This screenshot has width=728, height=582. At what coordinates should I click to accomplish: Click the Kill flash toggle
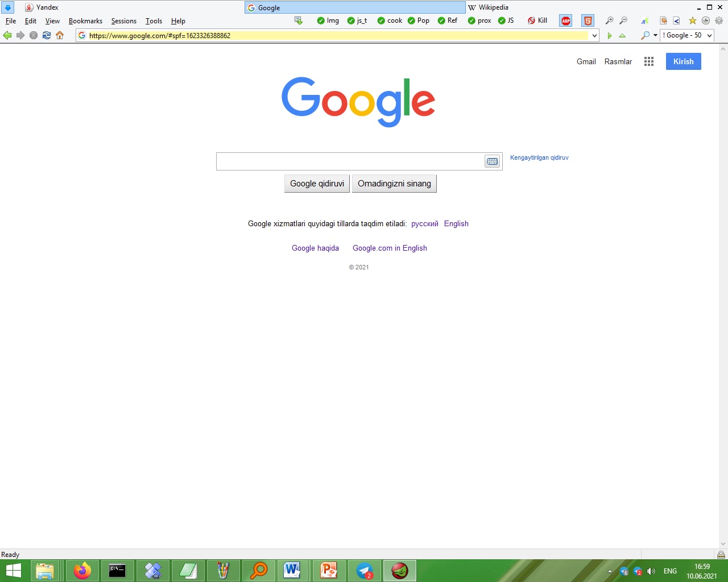tap(537, 20)
